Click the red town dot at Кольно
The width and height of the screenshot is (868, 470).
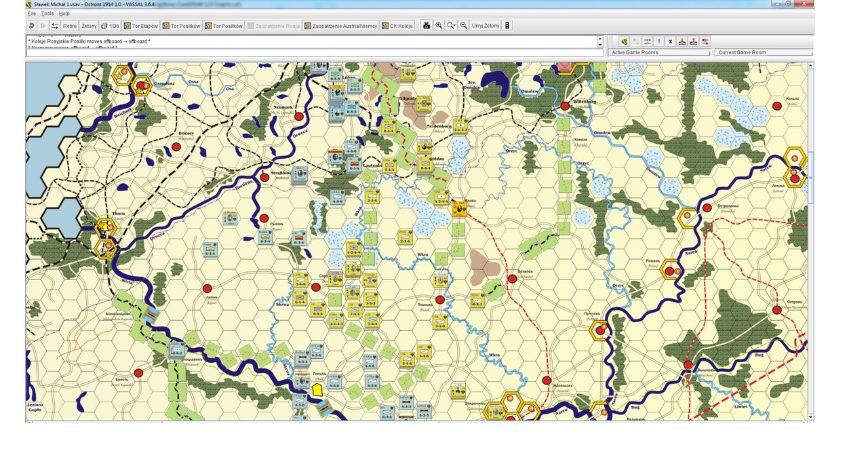click(777, 106)
